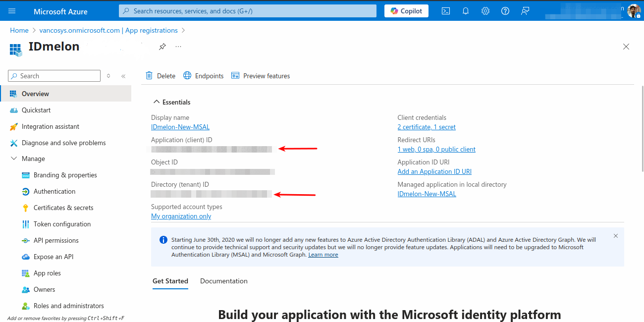Open Preview features from toolbar

coord(261,76)
